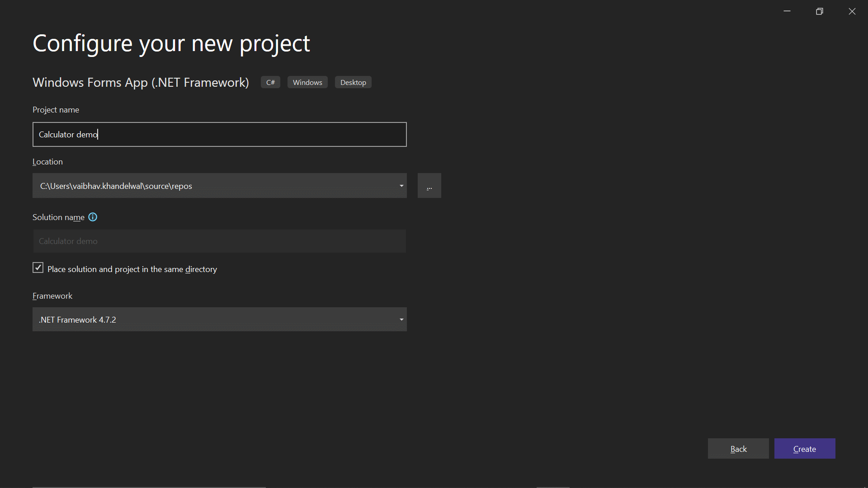
Task: Open the Framework dropdown arrow
Action: click(401, 319)
